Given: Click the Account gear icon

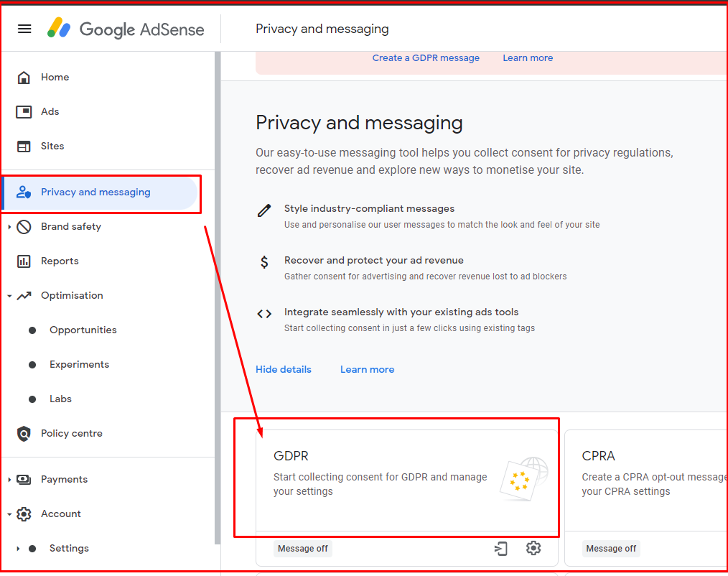Looking at the screenshot, I should (24, 514).
